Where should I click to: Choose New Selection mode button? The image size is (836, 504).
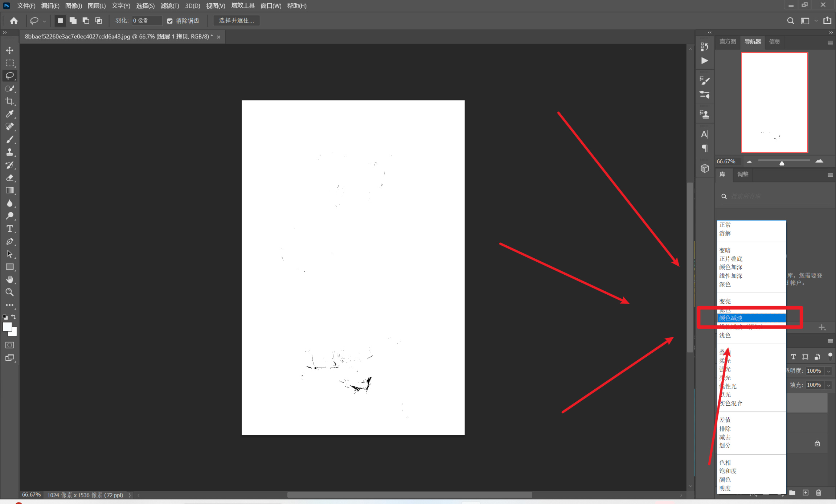click(60, 21)
